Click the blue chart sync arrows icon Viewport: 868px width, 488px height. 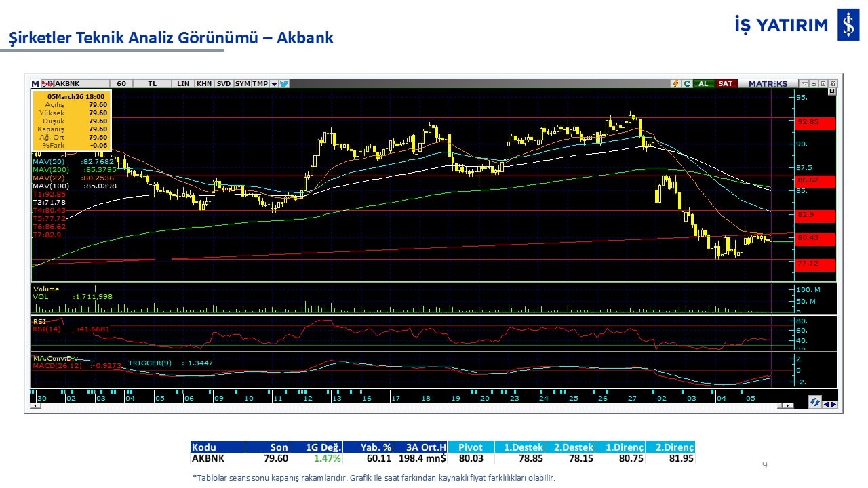coord(815,402)
